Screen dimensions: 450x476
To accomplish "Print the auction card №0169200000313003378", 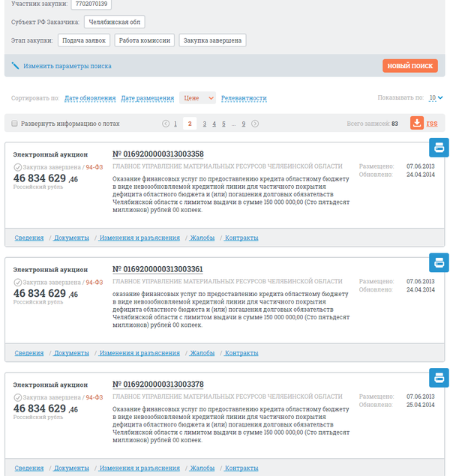I will click(x=438, y=378).
